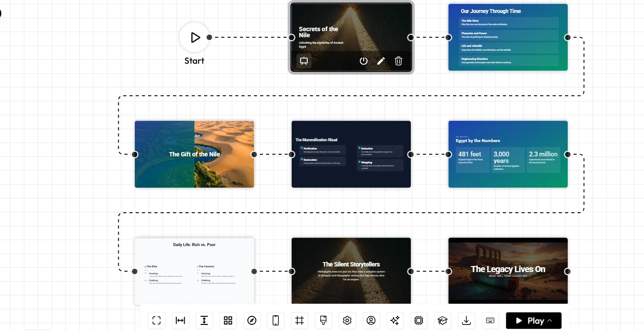Viewport: 644px width, 331px height.
Task: Open the grid layout four-squares icon
Action: (x=228, y=321)
